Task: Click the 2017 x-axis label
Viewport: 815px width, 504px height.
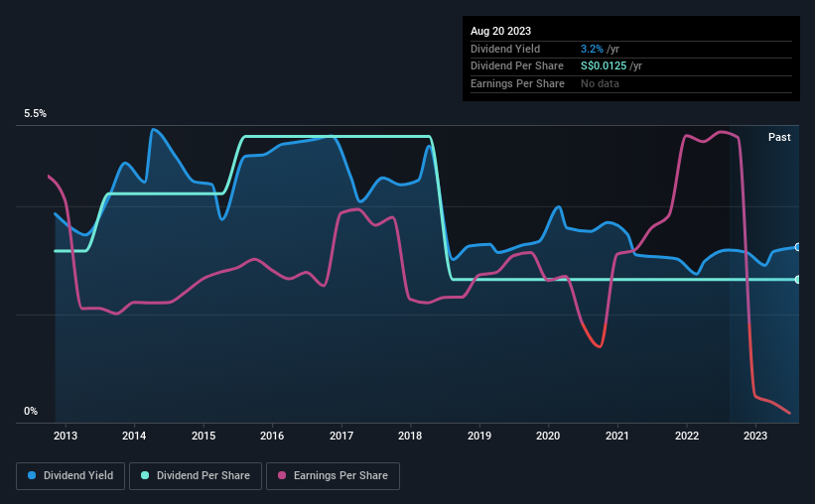Action: pos(341,436)
